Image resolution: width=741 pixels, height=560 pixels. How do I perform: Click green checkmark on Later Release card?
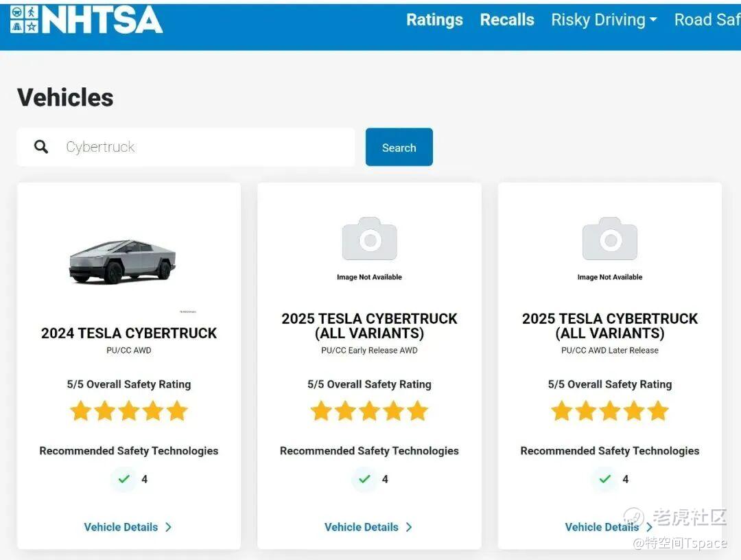(604, 479)
